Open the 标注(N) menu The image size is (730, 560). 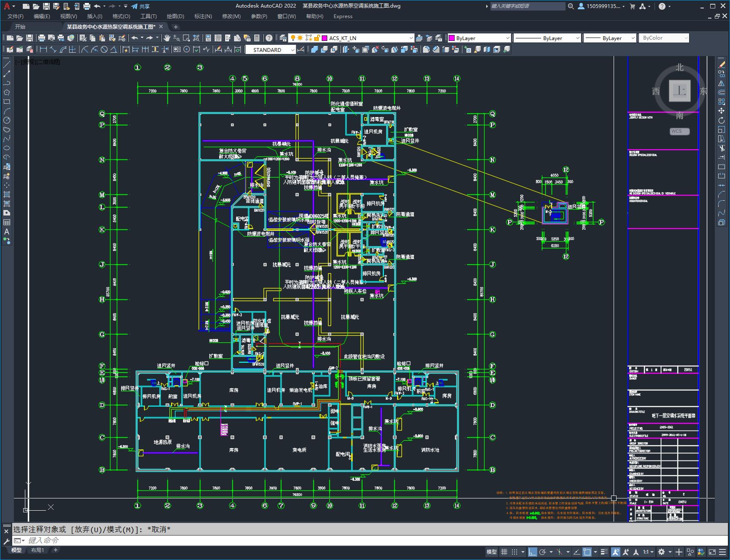203,16
